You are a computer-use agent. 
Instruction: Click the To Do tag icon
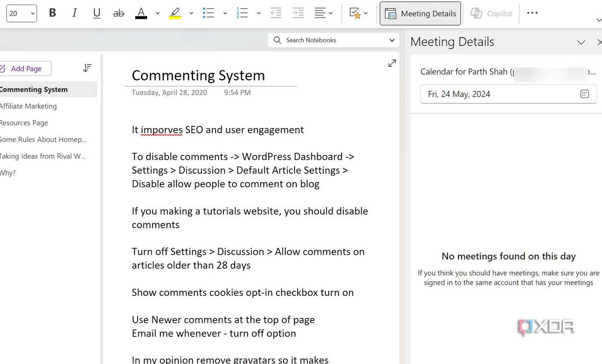point(354,13)
